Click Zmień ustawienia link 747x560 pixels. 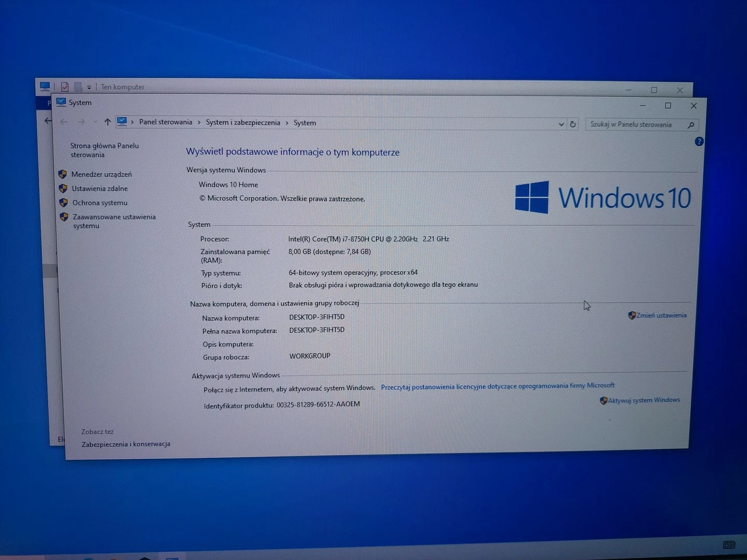tap(661, 315)
